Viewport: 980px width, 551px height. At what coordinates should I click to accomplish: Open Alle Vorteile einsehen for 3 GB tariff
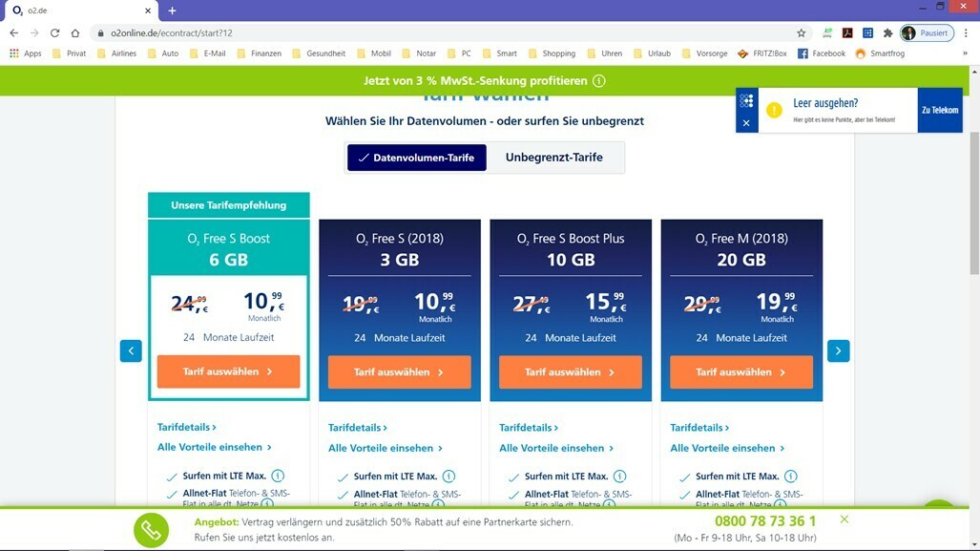click(386, 449)
